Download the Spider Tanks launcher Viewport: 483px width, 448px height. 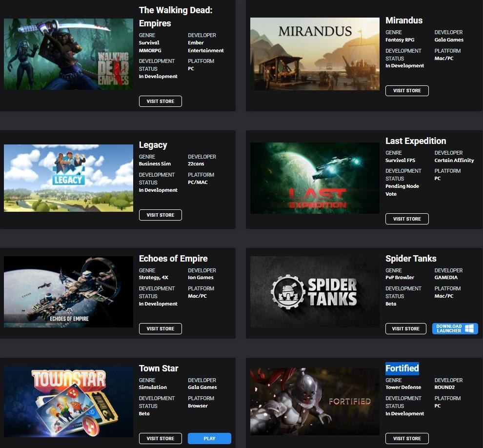coord(455,328)
